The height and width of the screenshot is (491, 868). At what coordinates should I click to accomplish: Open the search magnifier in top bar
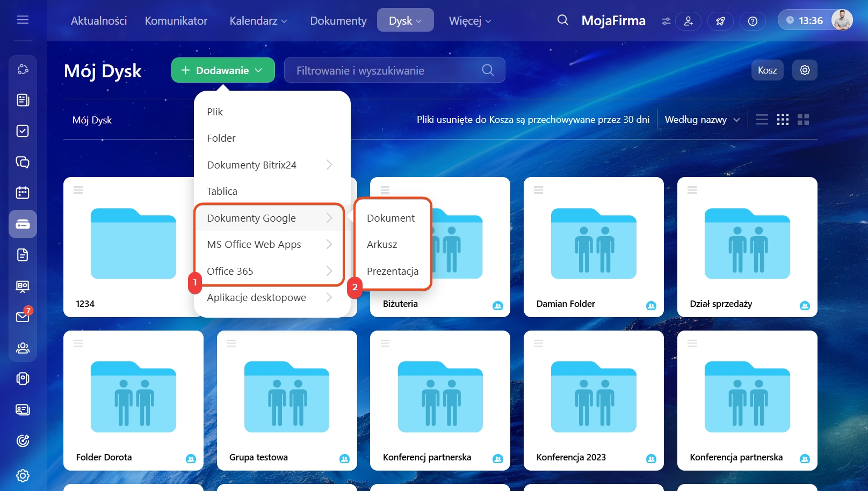562,20
